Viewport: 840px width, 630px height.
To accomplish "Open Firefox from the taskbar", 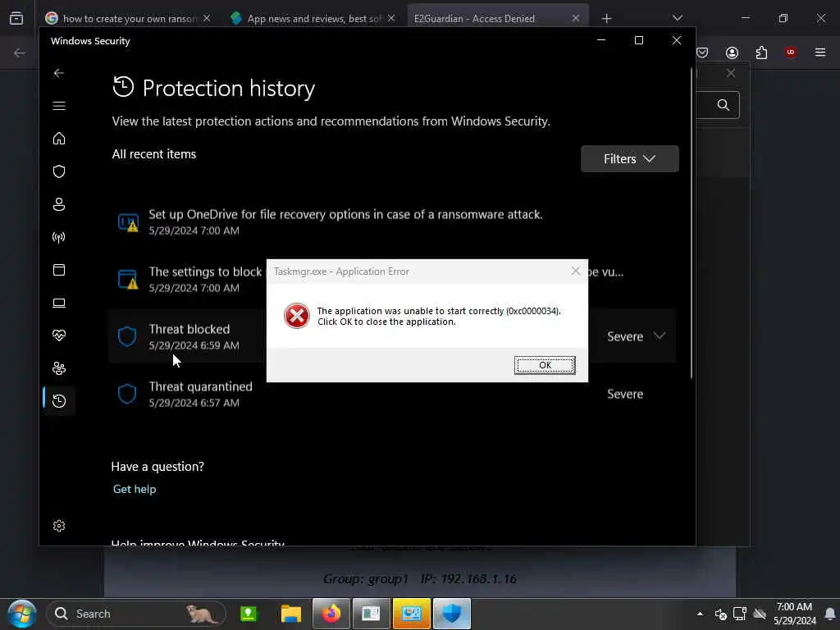I will tap(331, 614).
